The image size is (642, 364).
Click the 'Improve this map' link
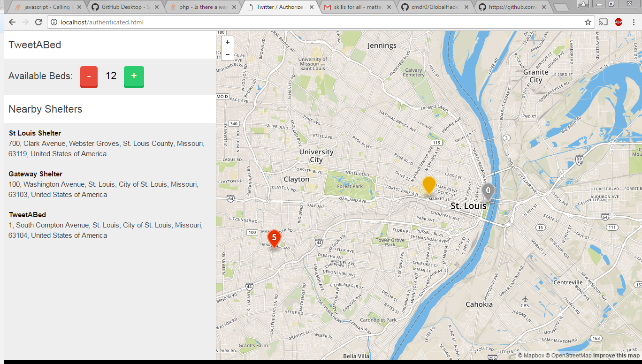pos(616,356)
